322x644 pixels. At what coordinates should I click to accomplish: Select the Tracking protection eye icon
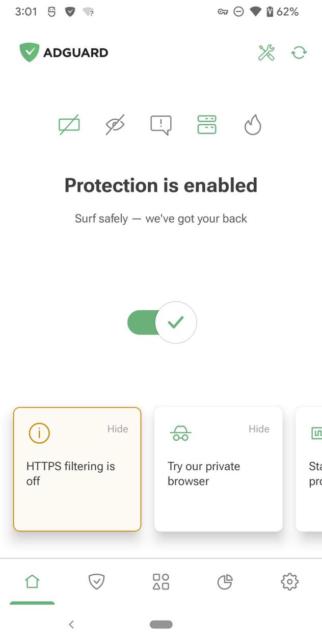click(115, 124)
